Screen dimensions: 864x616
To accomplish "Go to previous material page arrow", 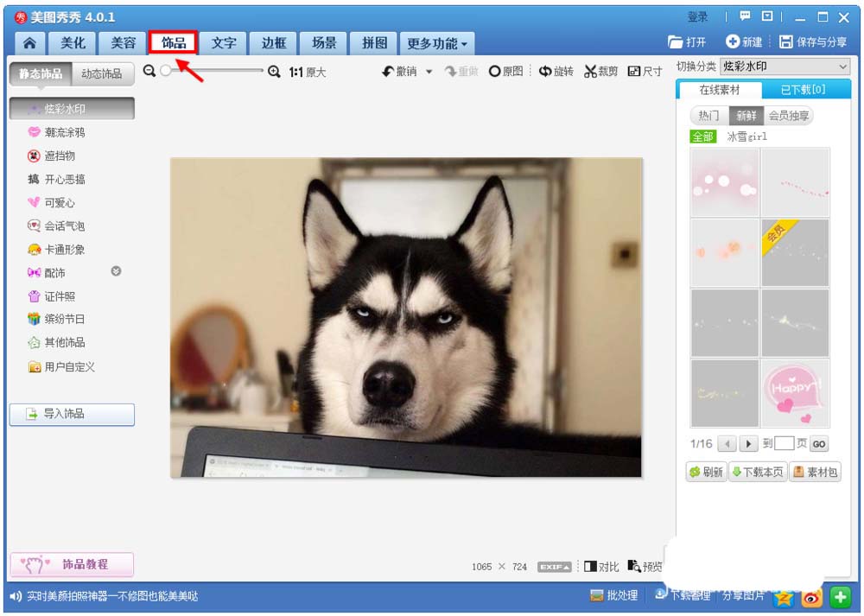I will click(727, 444).
